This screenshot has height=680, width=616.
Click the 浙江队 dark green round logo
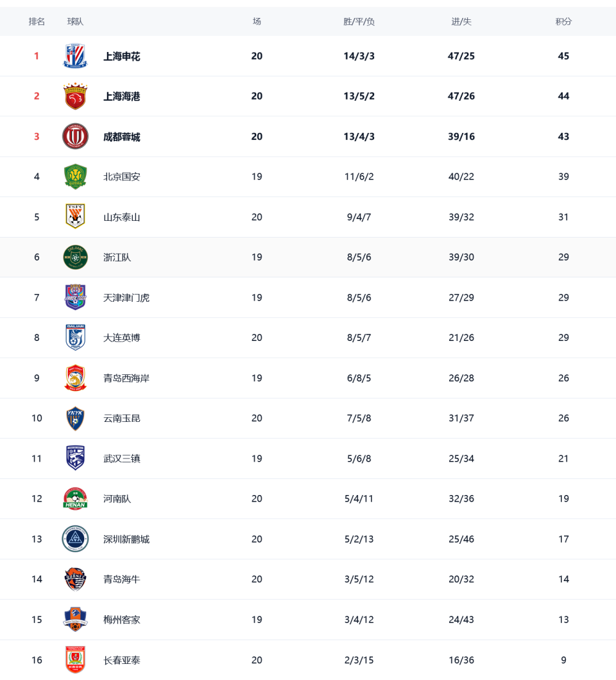click(75, 257)
